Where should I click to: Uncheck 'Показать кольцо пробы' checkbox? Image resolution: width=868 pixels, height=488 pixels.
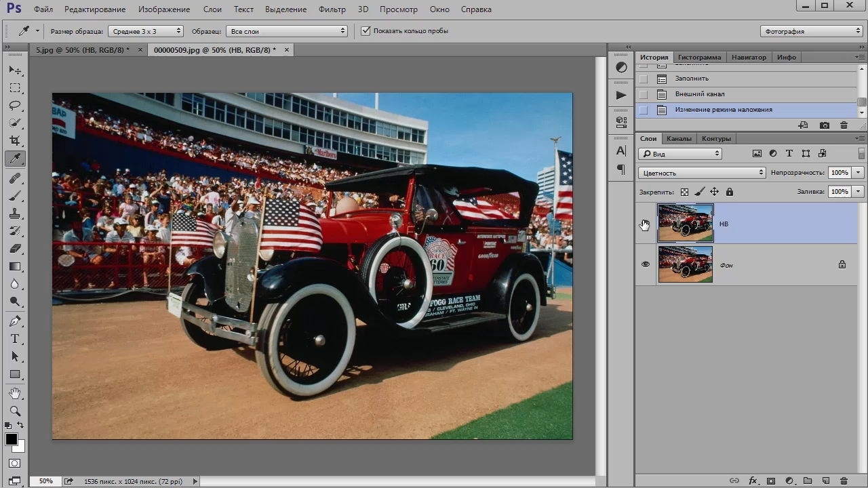(366, 31)
